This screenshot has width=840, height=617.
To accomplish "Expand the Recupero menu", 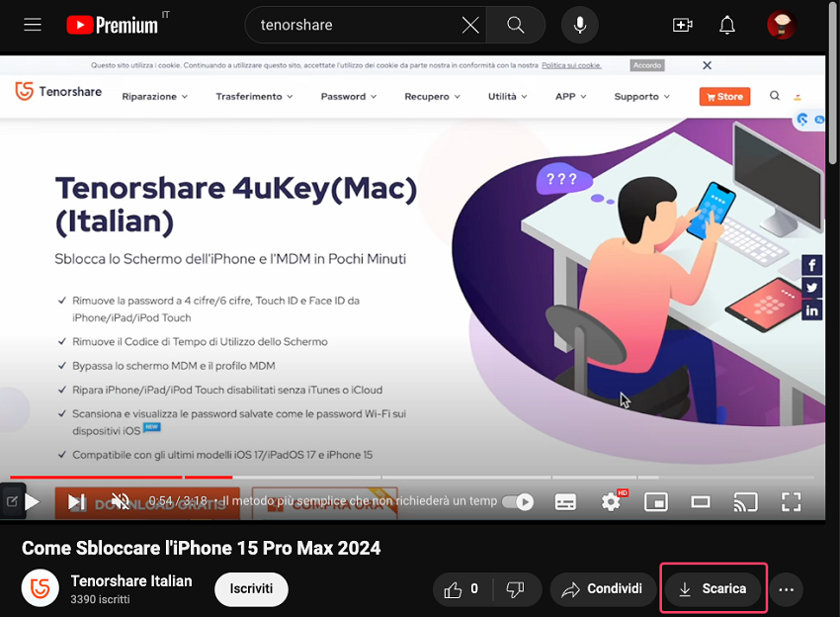I will [432, 97].
